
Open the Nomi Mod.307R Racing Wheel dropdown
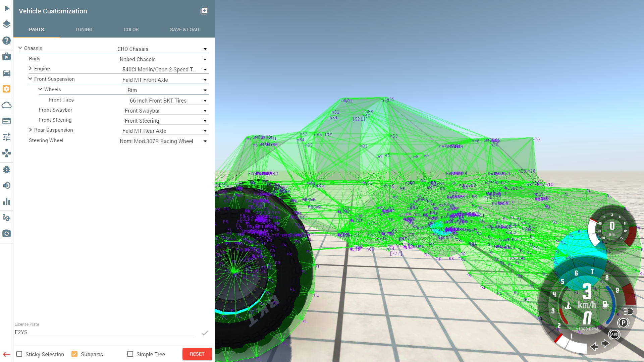[x=164, y=141]
